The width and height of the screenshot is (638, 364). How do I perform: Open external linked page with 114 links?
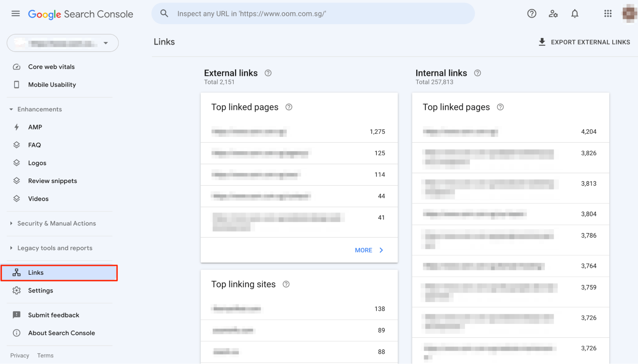point(299,175)
